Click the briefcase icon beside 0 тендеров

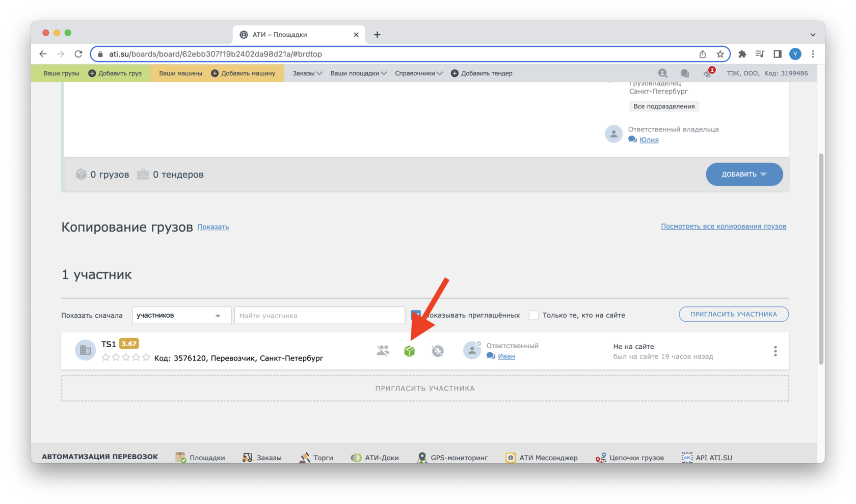[143, 174]
